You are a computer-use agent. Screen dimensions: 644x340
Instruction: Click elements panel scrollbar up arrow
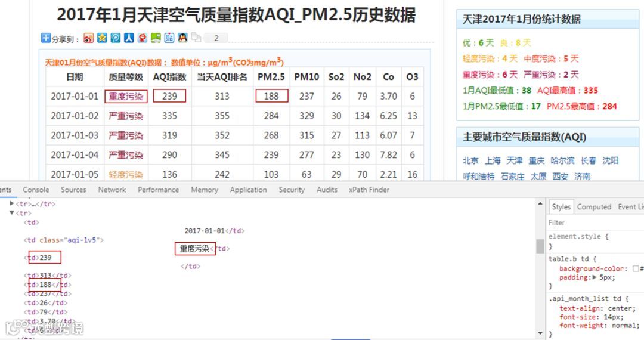540,203
